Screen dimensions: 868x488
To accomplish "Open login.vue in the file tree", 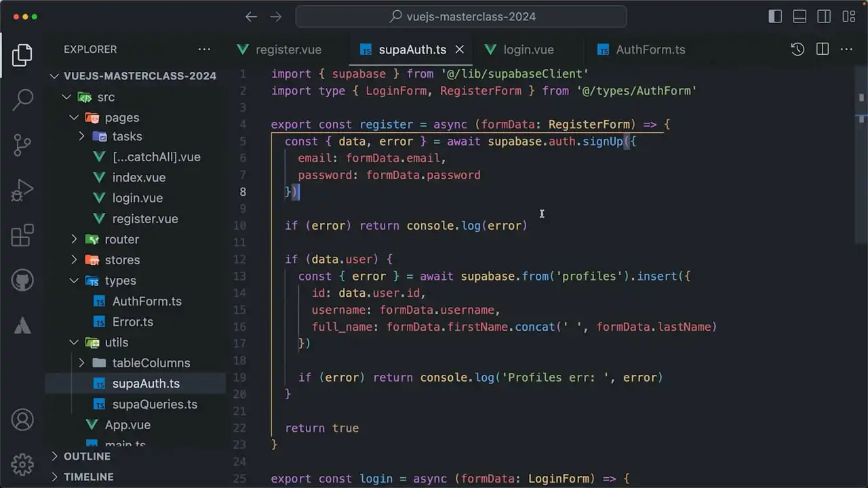I will [x=136, y=198].
